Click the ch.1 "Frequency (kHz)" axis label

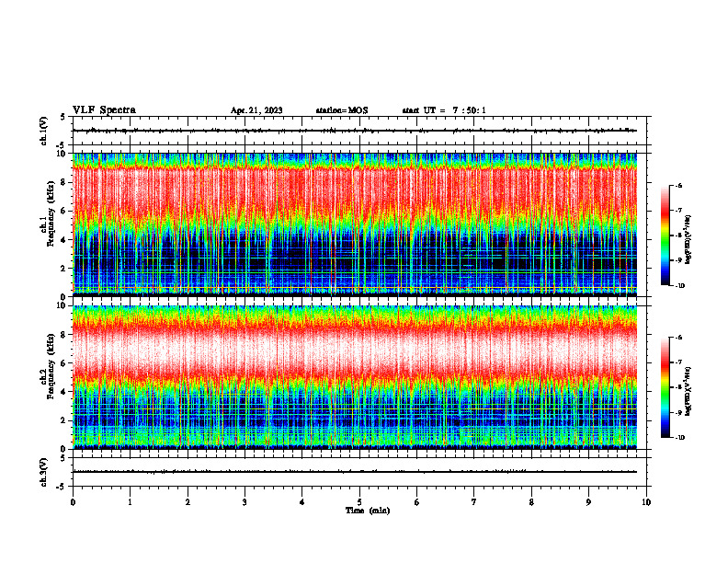coord(51,213)
